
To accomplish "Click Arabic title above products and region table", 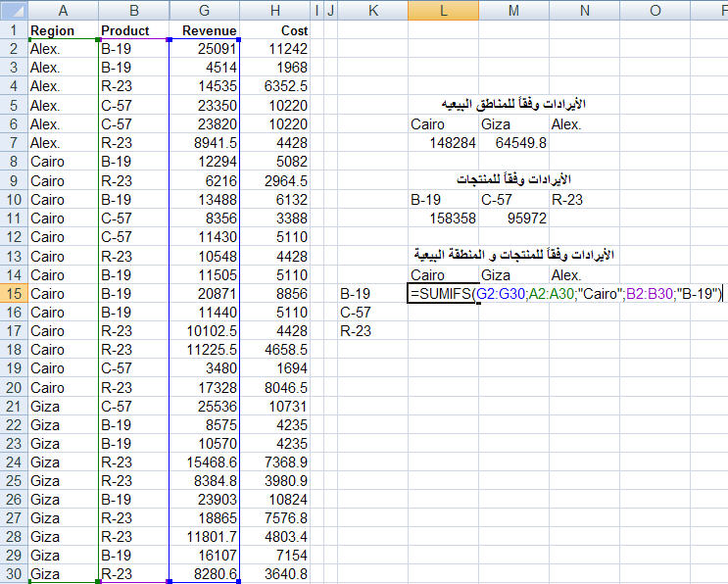I will (513, 255).
